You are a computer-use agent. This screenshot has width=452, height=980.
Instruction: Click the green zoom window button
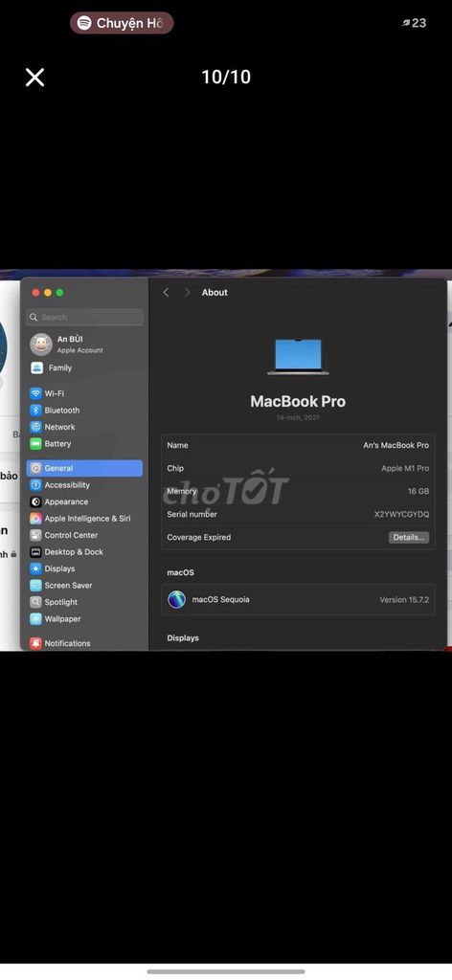pos(59,293)
